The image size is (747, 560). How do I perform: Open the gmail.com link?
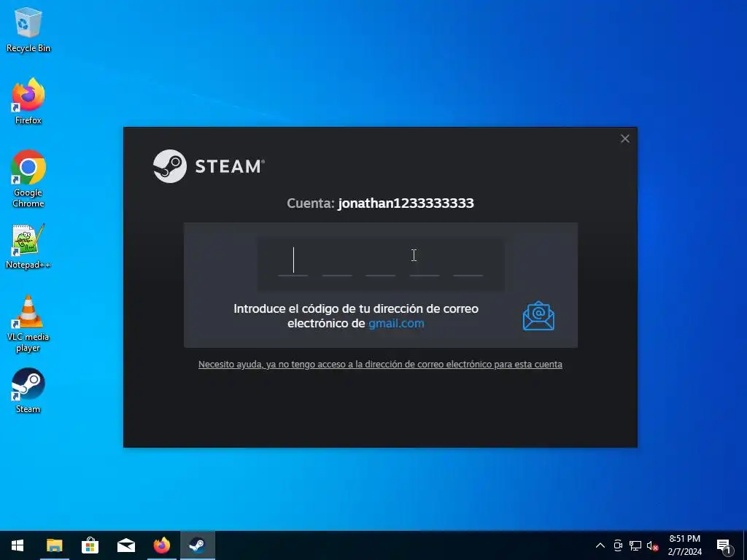pos(396,323)
